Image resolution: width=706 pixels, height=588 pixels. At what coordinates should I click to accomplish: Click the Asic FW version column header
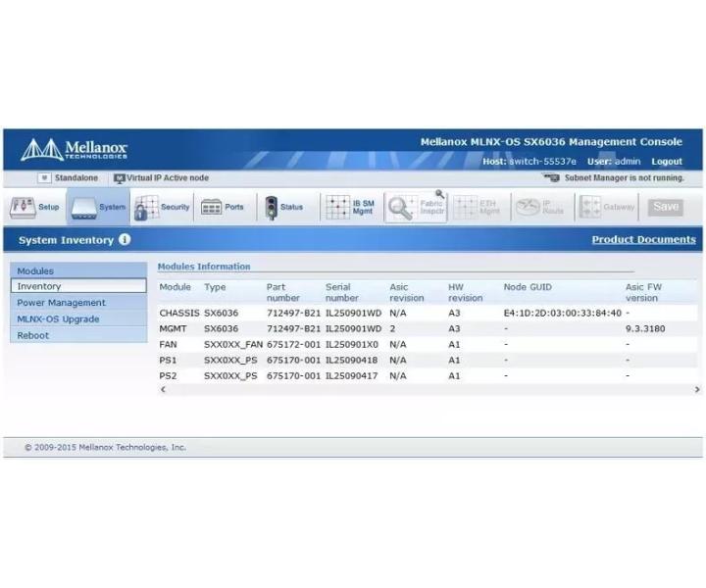point(643,292)
